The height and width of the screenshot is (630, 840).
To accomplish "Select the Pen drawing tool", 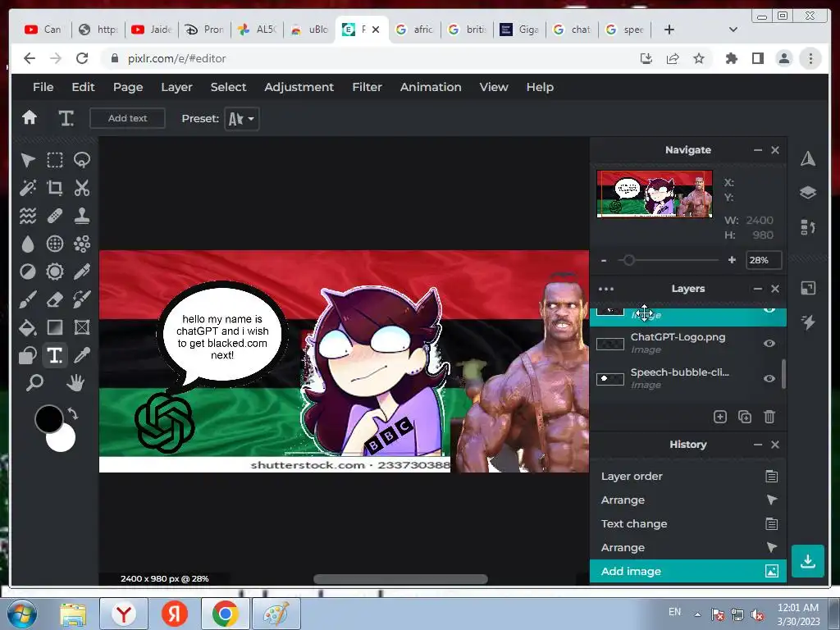I will pyautogui.click(x=81, y=272).
